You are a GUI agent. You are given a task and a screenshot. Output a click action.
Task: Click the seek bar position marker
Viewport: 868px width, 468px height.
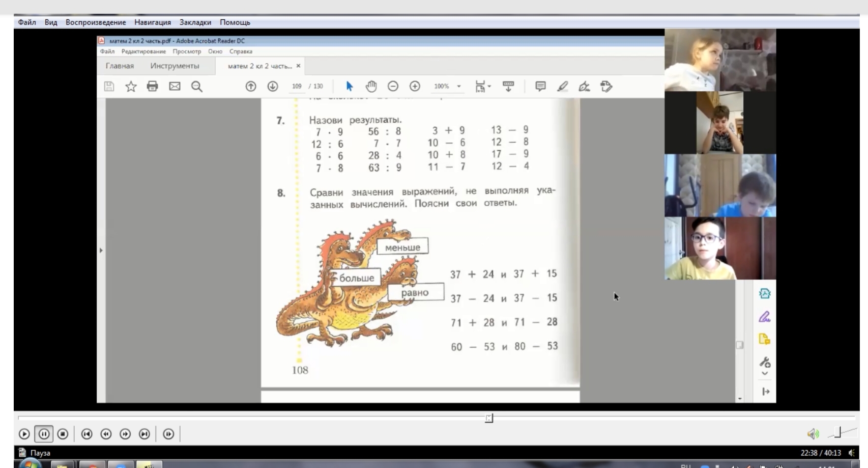[489, 418]
